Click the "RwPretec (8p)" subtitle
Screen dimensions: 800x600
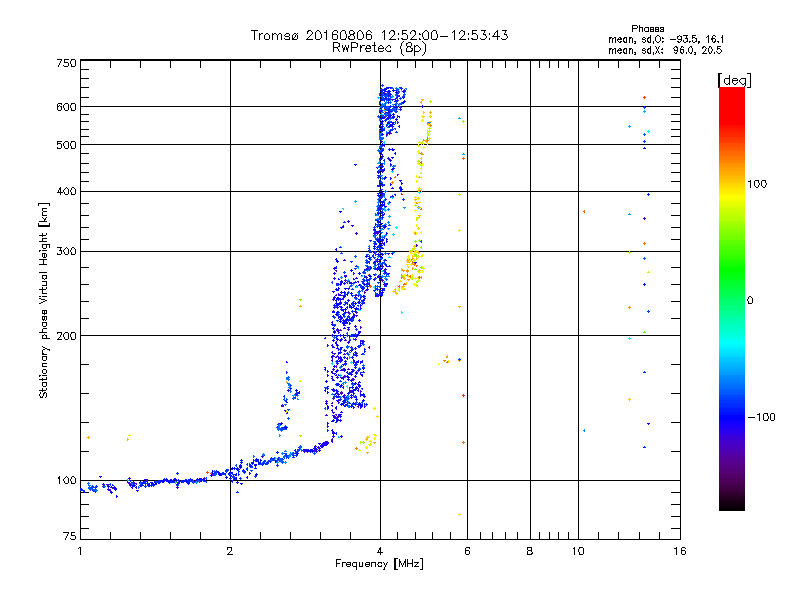[379, 48]
